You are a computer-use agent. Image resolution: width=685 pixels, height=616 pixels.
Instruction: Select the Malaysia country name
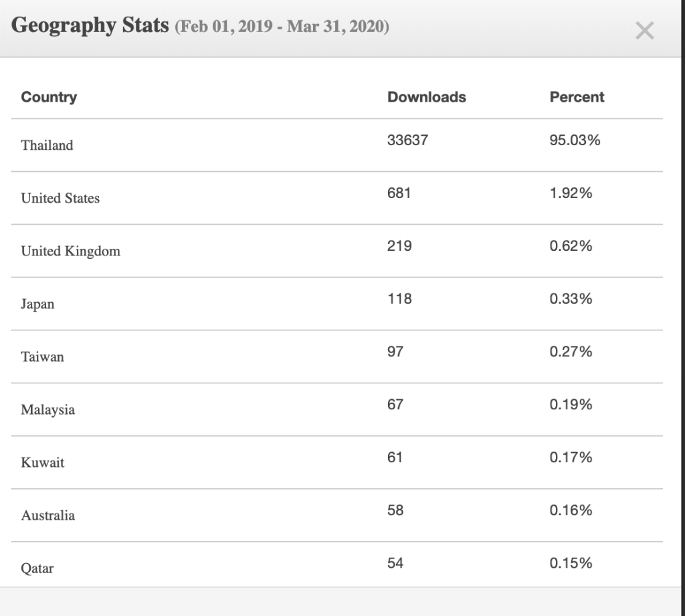(x=47, y=409)
